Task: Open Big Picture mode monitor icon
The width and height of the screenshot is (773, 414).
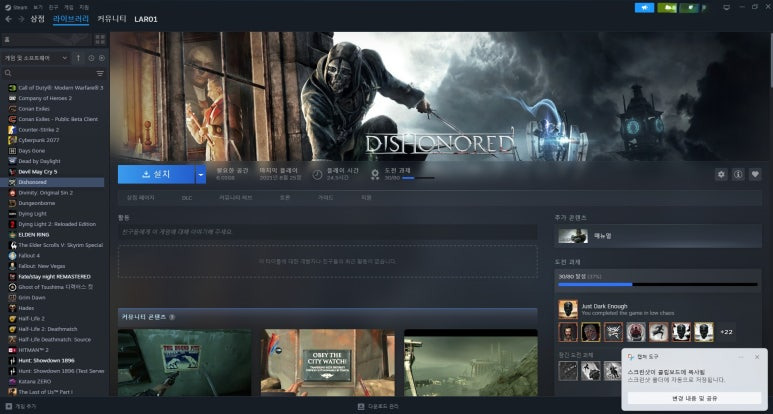Action: 726,7
